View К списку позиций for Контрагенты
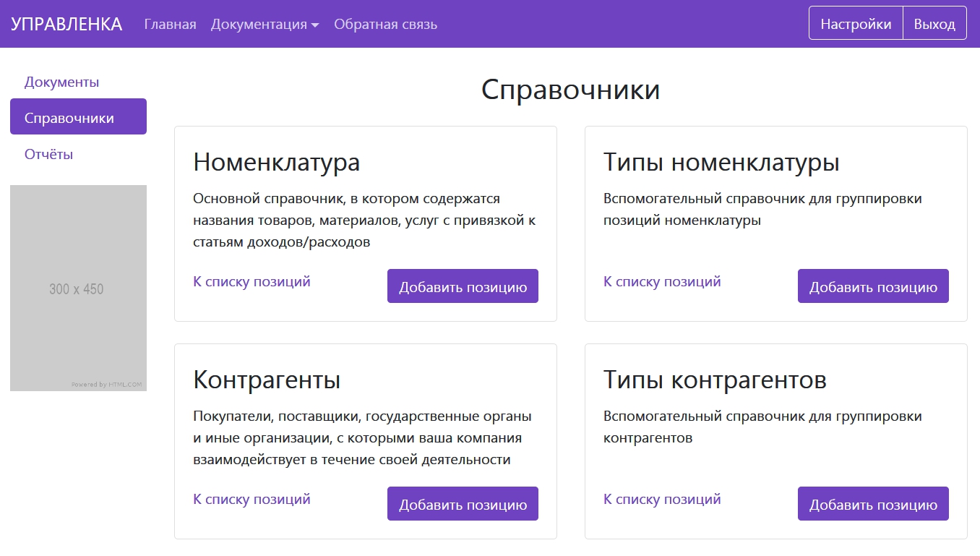980x556 pixels. (252, 499)
